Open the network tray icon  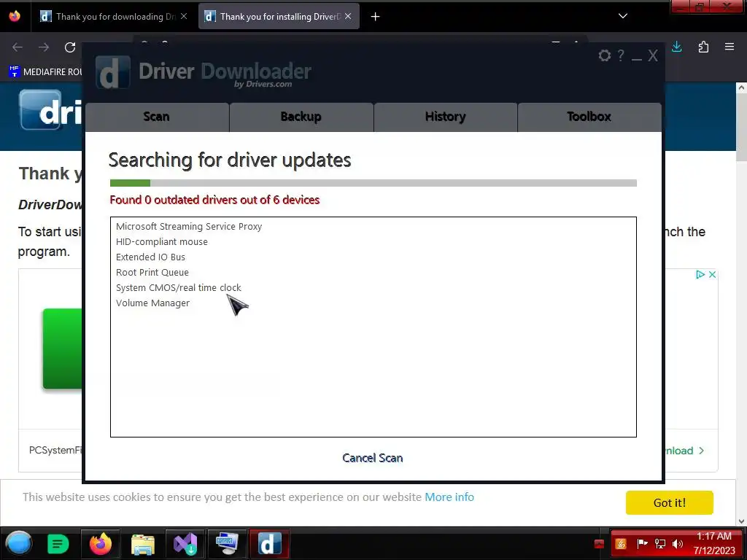pos(659,544)
